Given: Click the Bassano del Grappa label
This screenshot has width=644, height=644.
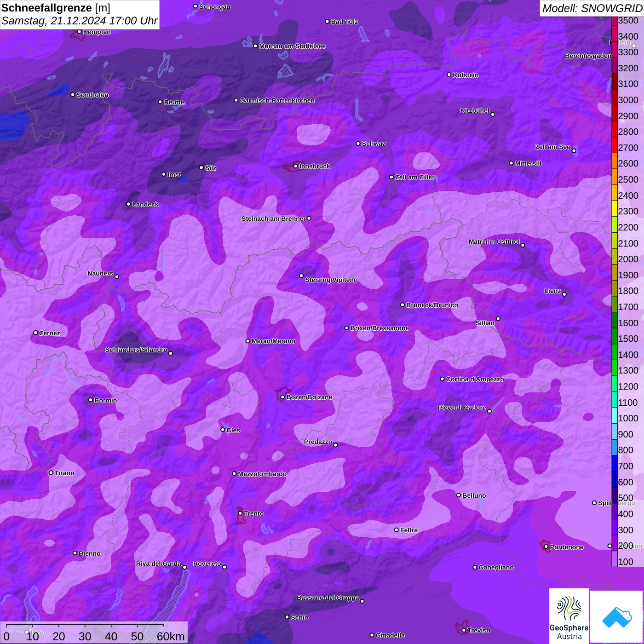Looking at the screenshot, I should [x=328, y=598].
